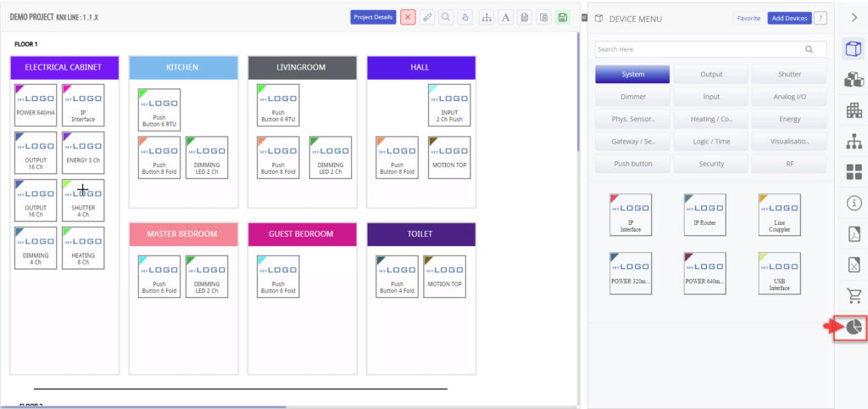Viewport: 868px width, 409px height.
Task: Pick the Line Coupler device in menu
Action: [780, 215]
